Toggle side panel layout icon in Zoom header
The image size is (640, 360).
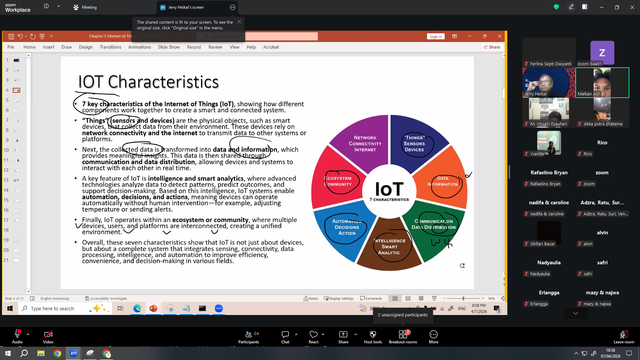click(x=584, y=7)
